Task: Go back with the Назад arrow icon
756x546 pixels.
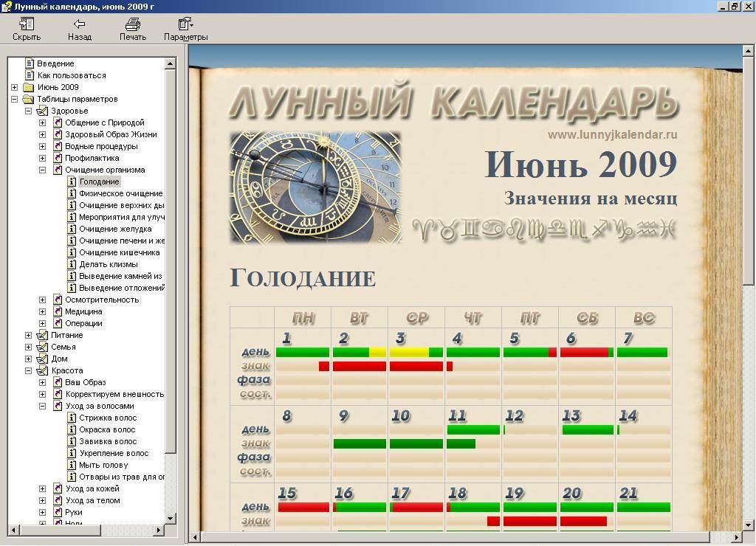Action: click(80, 24)
